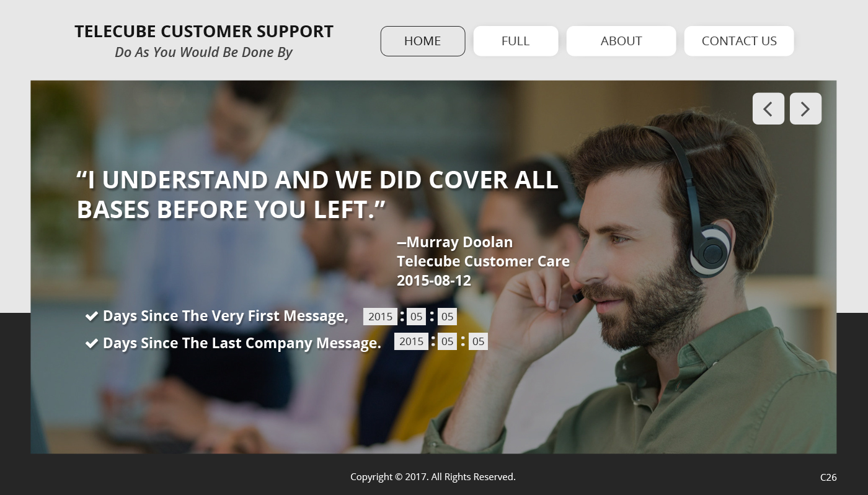
Task: Select the middle 05 box in last company counter
Action: click(x=447, y=341)
